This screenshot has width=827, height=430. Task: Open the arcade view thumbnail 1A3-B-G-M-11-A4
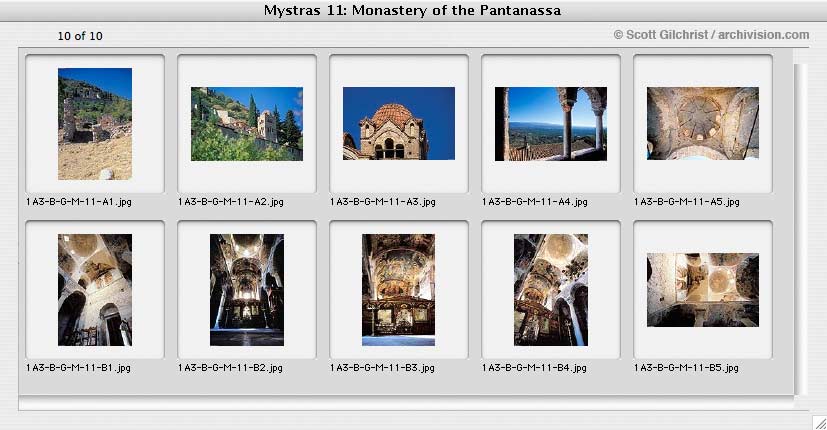(551, 124)
